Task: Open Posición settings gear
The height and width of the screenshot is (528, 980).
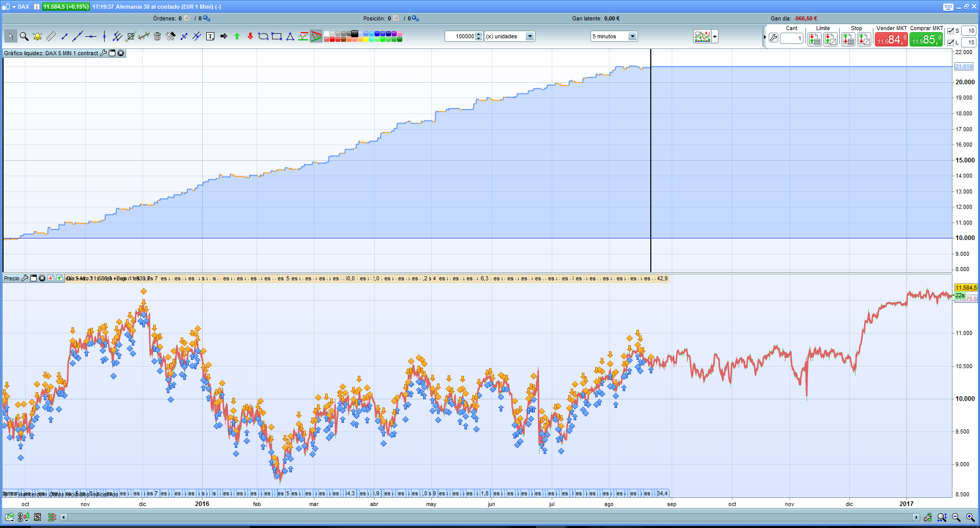Action: pyautogui.click(x=415, y=18)
